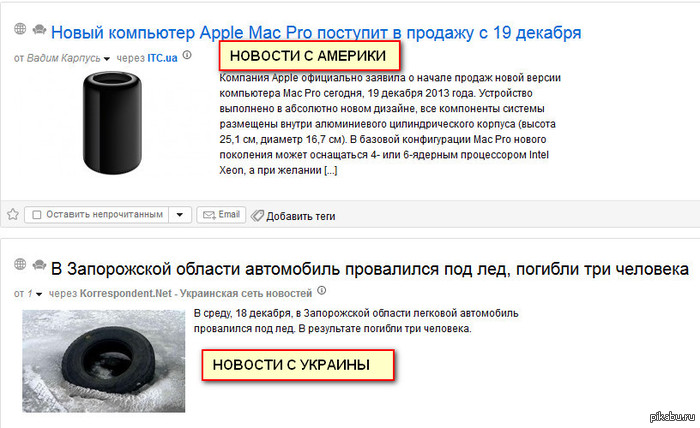The image size is (700, 428).
Task: Click the black Mac Pro cylinder thumbnail
Action: click(x=112, y=123)
